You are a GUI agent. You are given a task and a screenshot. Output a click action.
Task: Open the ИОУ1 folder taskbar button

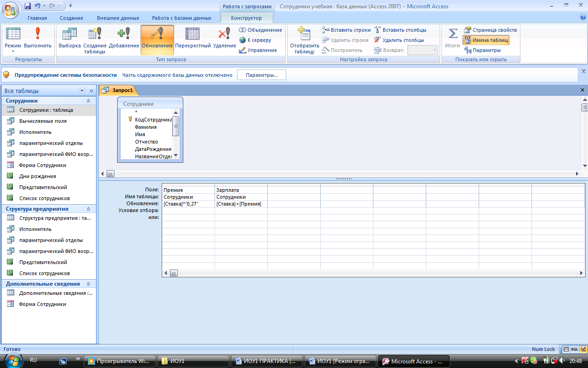click(x=192, y=361)
